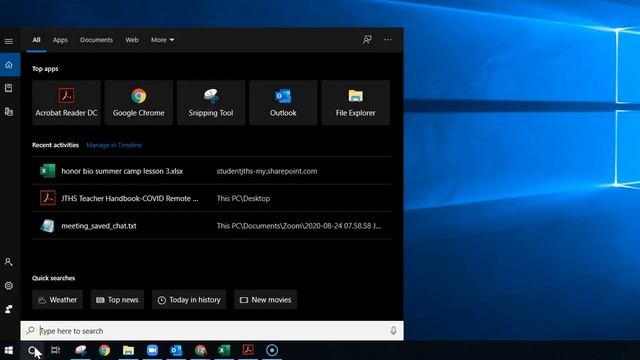Select the Home icon in search sidebar
This screenshot has height=360, width=640.
(x=9, y=64)
